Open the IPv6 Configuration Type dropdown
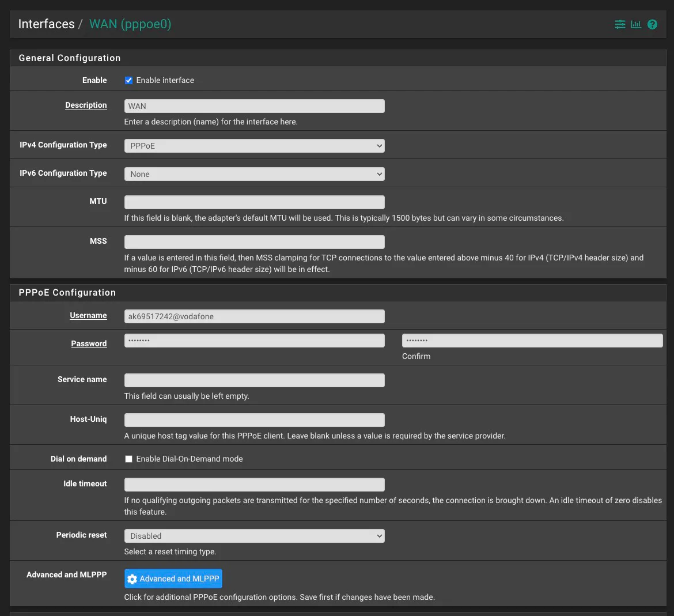Image resolution: width=674 pixels, height=616 pixels. pyautogui.click(x=254, y=173)
